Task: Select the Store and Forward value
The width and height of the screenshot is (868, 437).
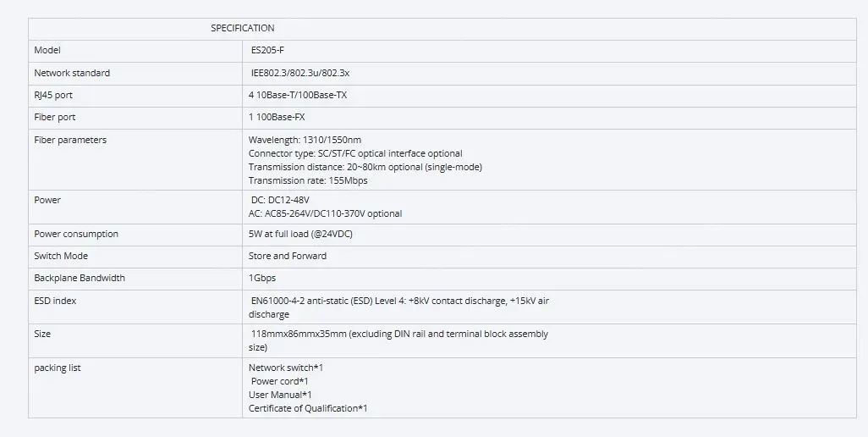Action: (x=288, y=256)
